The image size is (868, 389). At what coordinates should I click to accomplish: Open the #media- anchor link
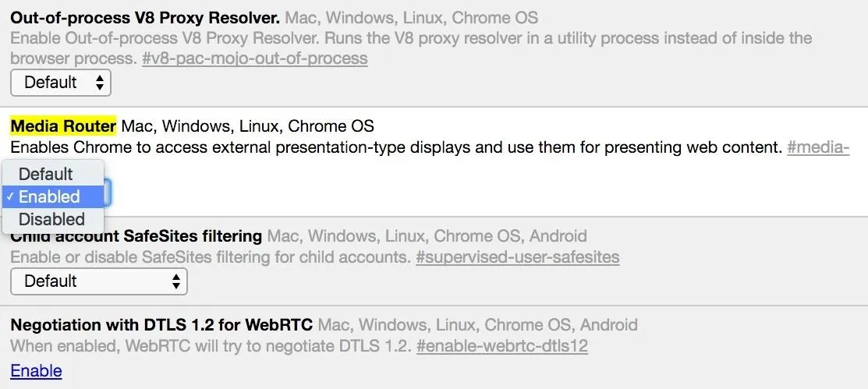point(818,148)
